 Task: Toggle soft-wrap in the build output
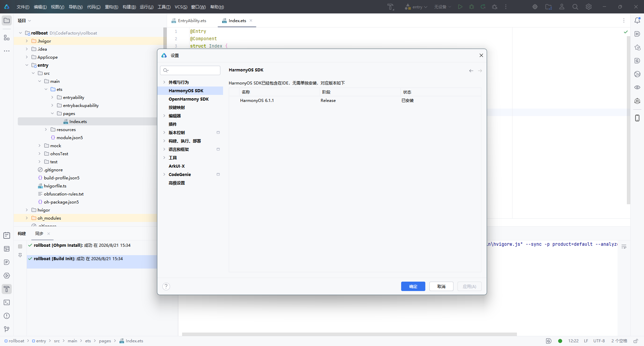point(624,247)
